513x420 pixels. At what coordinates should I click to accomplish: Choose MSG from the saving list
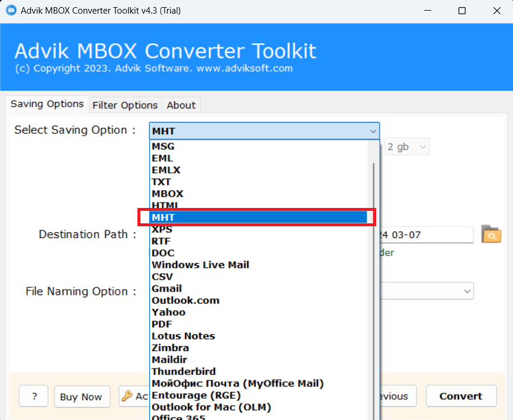[258, 146]
